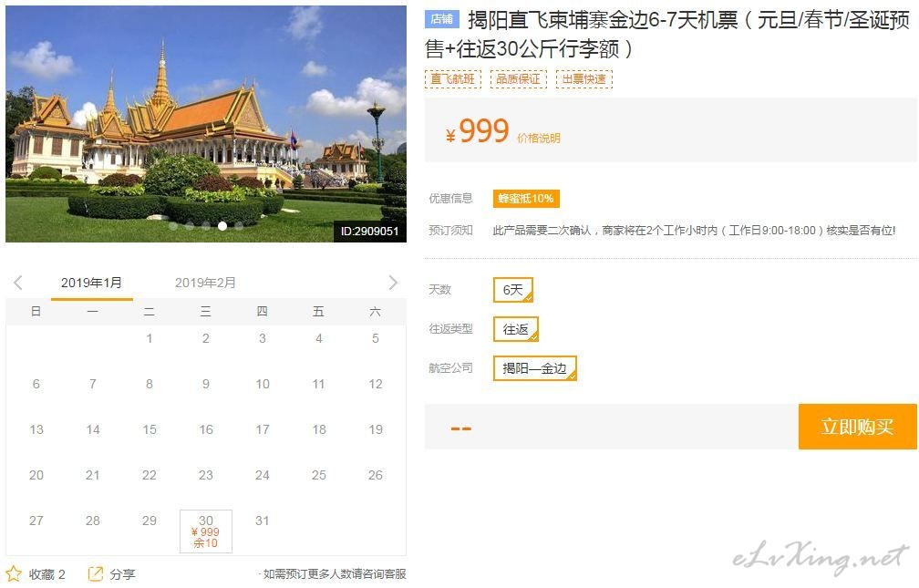Viewport: 919px width, 588px height.
Task: Open the 价格说明 price explanation link
Action: [539, 139]
